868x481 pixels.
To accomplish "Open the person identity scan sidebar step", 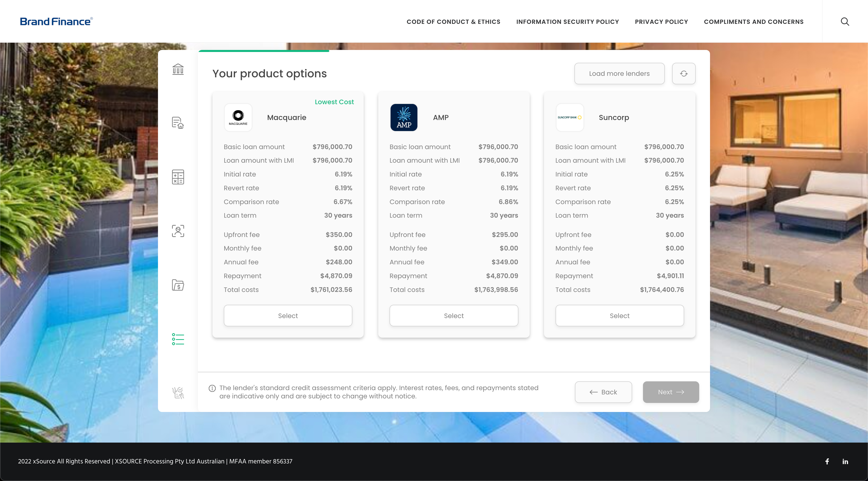I will point(178,231).
